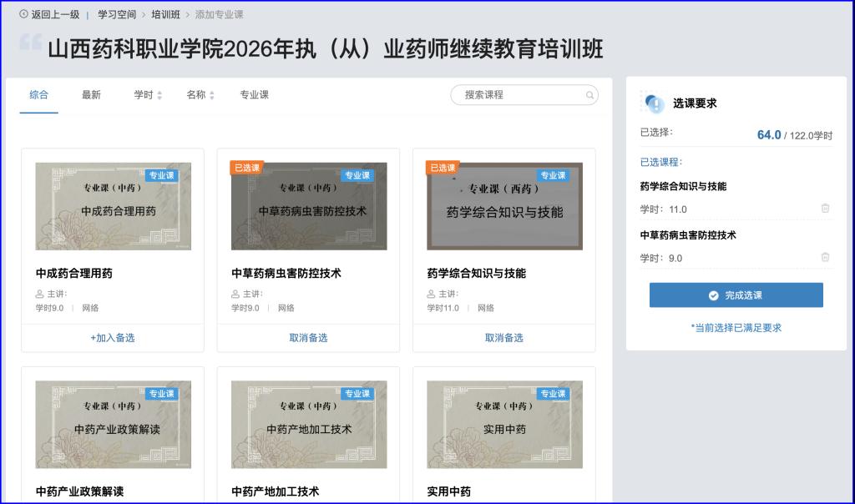Image resolution: width=855 pixels, height=504 pixels.
Task: Open the 实用中药 course thumbnail
Action: 504,425
